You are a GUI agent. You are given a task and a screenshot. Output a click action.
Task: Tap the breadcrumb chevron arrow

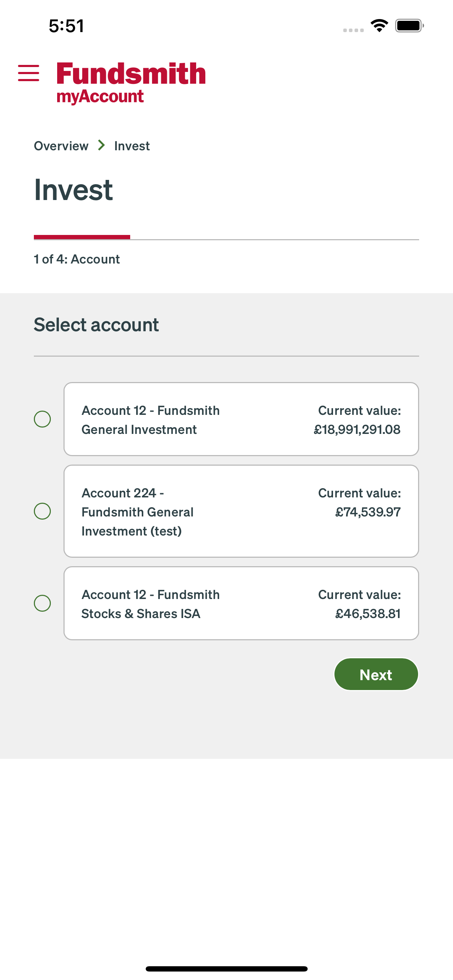[x=101, y=145]
